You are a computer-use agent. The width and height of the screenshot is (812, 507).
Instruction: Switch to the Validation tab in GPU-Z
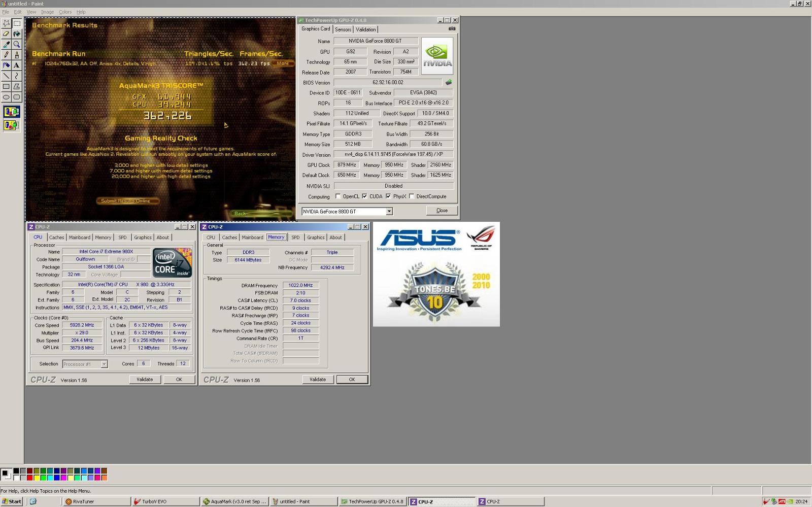coord(366,29)
